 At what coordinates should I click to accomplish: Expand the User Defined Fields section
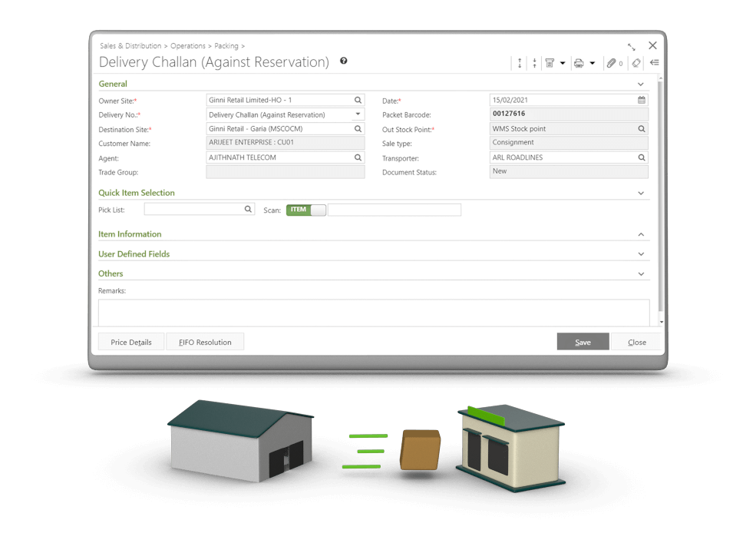click(641, 254)
